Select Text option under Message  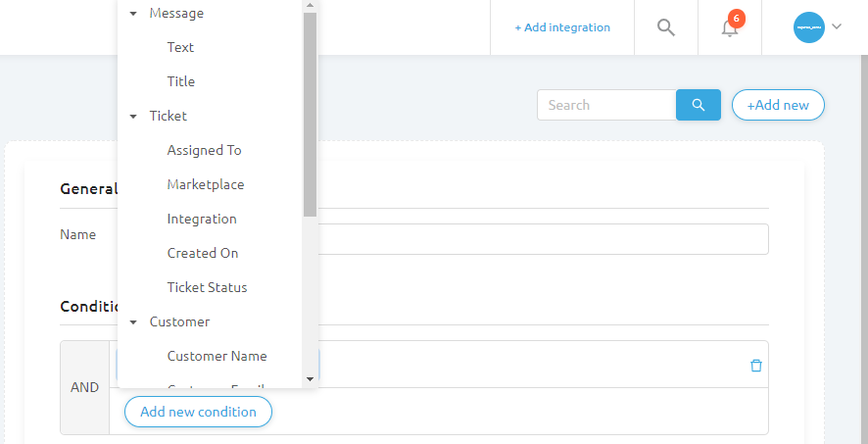tap(180, 47)
